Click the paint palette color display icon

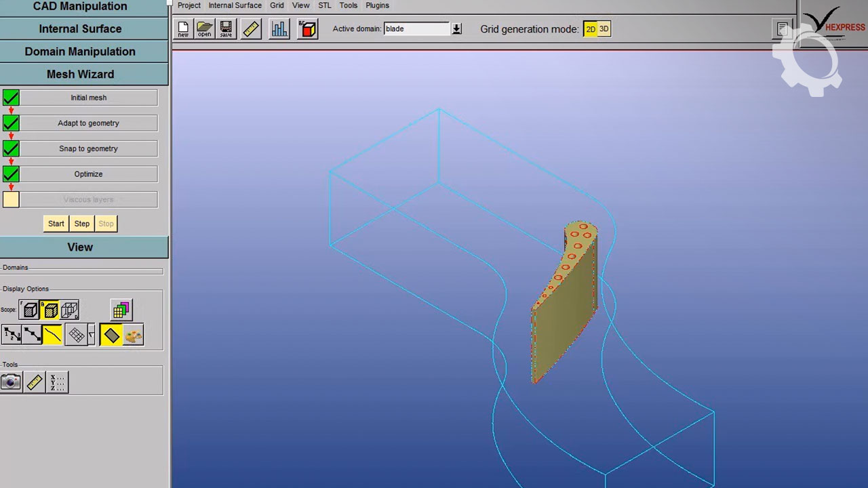134,335
